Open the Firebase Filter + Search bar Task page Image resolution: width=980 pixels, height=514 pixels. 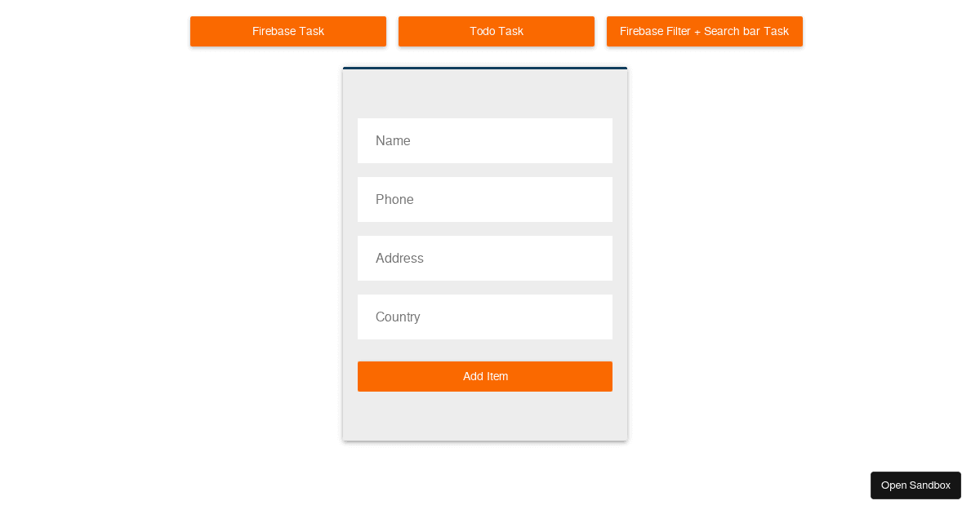(704, 31)
